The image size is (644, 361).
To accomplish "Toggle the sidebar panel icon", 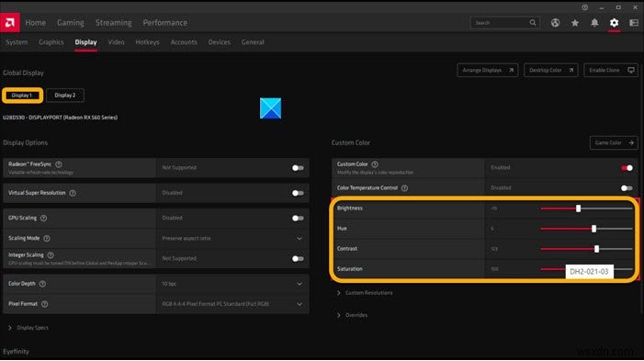I will click(x=634, y=23).
